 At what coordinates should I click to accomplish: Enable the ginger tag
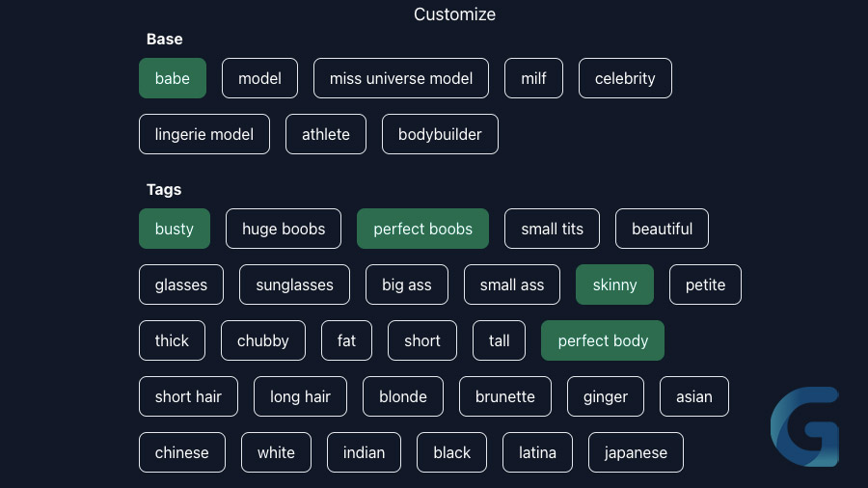click(605, 396)
